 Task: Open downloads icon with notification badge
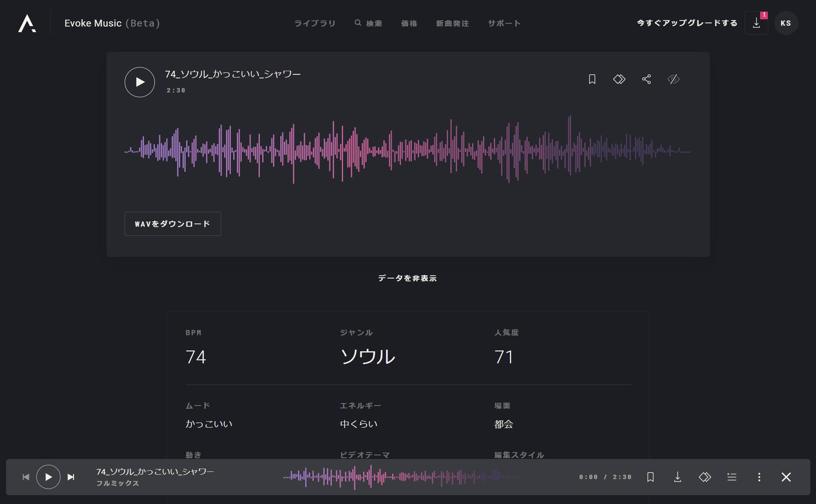[756, 23]
